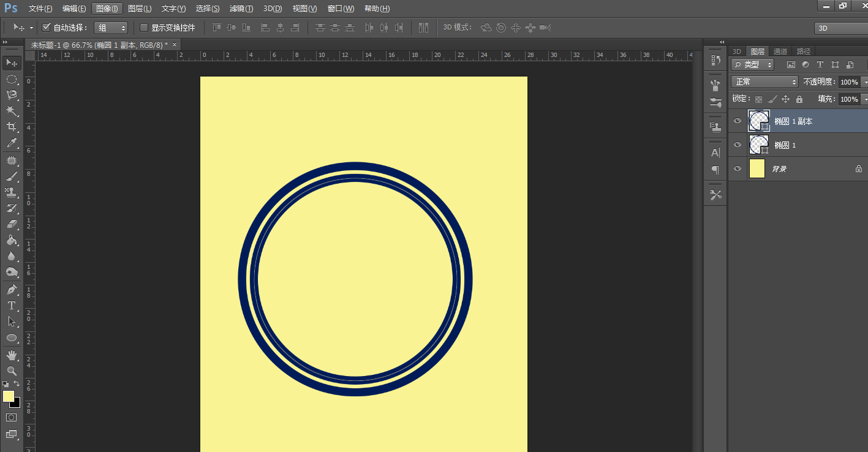Select the Sponge tool

[x=11, y=272]
